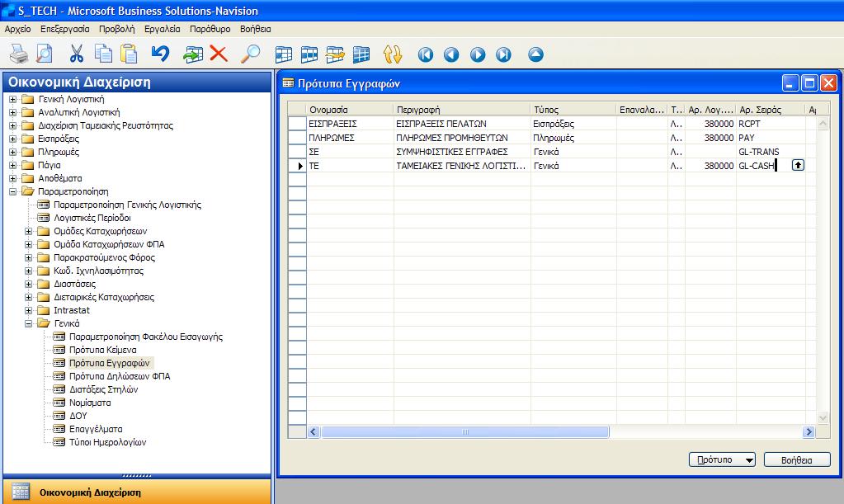Click the Τύπος column header
844x504 pixels.
(x=573, y=110)
